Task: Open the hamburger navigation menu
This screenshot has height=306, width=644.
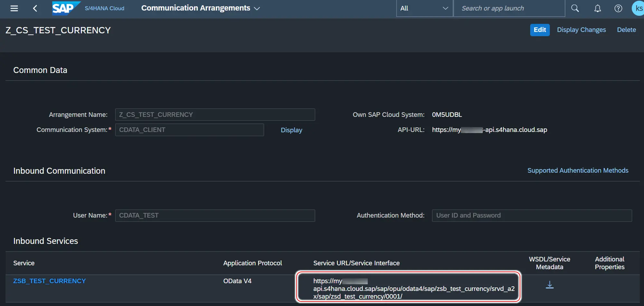Action: pyautogui.click(x=14, y=8)
